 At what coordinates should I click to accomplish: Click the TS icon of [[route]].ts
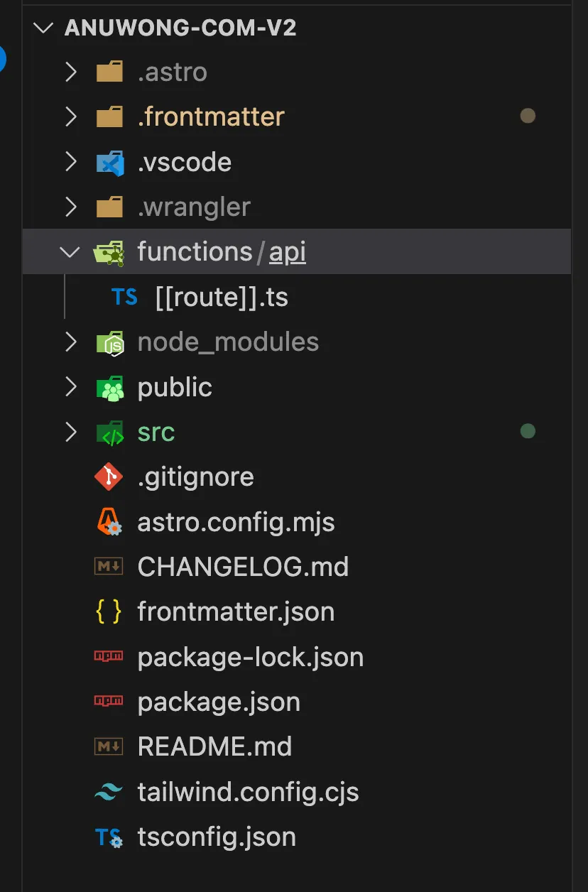(x=124, y=297)
